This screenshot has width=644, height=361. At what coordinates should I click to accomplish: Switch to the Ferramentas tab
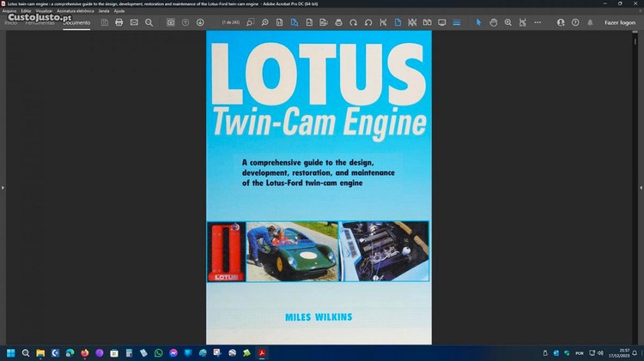(x=40, y=22)
